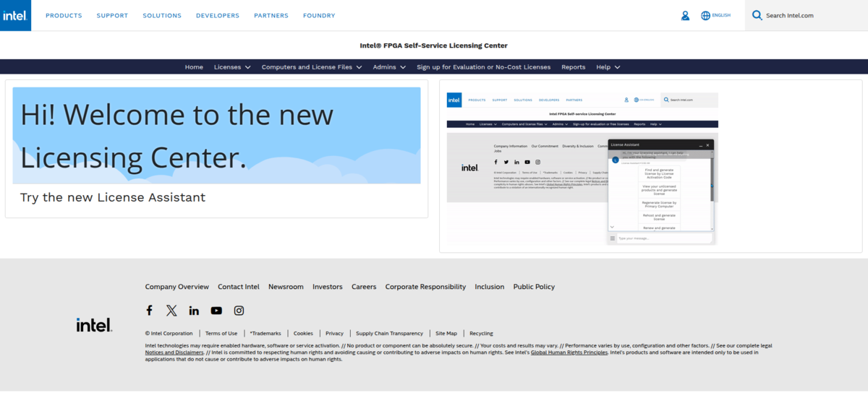868x393 pixels.
Task: Click the Intel logo in header
Action: pos(15,15)
